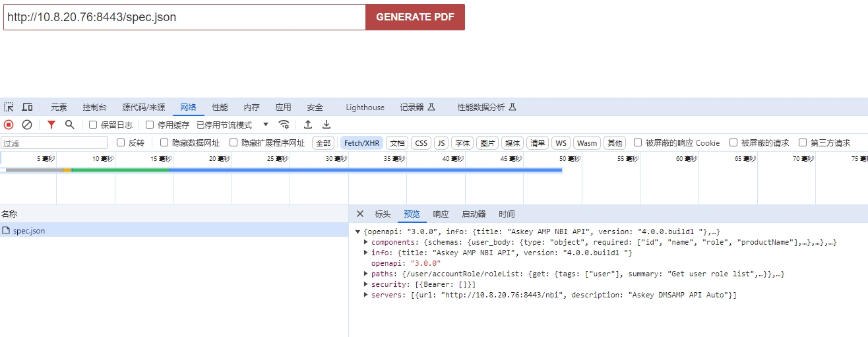This screenshot has height=337, width=868.
Task: Enable 隐藏数据网址 checkbox
Action: pos(164,142)
